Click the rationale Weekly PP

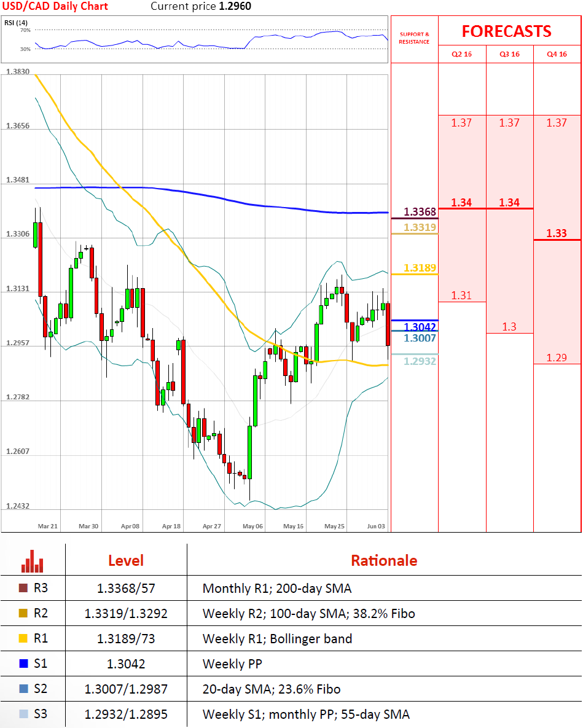click(x=232, y=664)
